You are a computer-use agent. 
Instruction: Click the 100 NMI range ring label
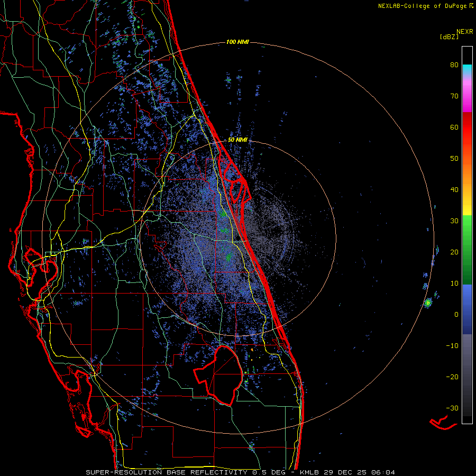click(x=237, y=42)
